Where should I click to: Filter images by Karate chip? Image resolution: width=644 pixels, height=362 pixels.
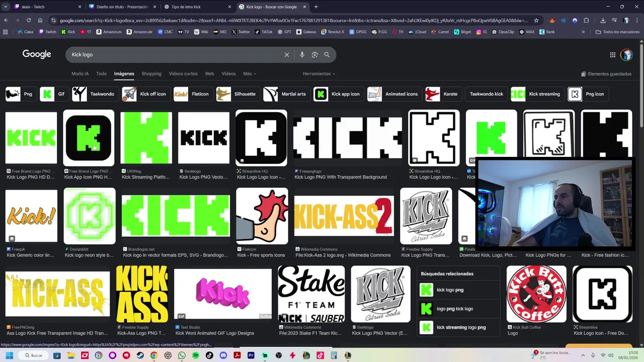tap(442, 94)
